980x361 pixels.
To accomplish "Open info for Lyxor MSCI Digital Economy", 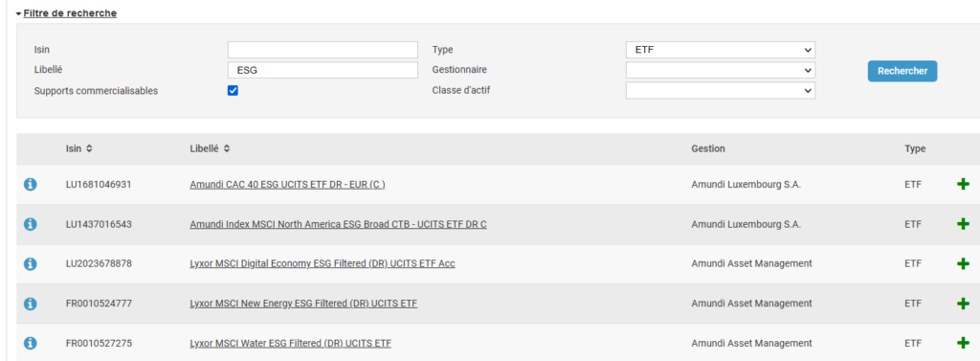I will (x=30, y=264).
